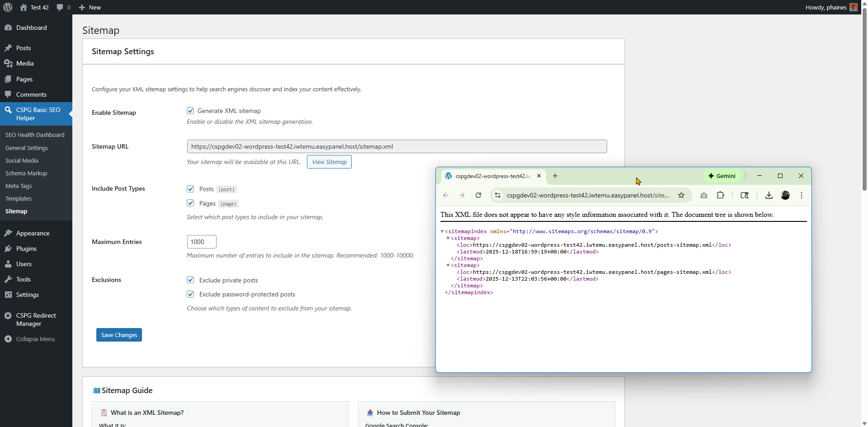
Task: Click the Save Changes button
Action: (119, 335)
